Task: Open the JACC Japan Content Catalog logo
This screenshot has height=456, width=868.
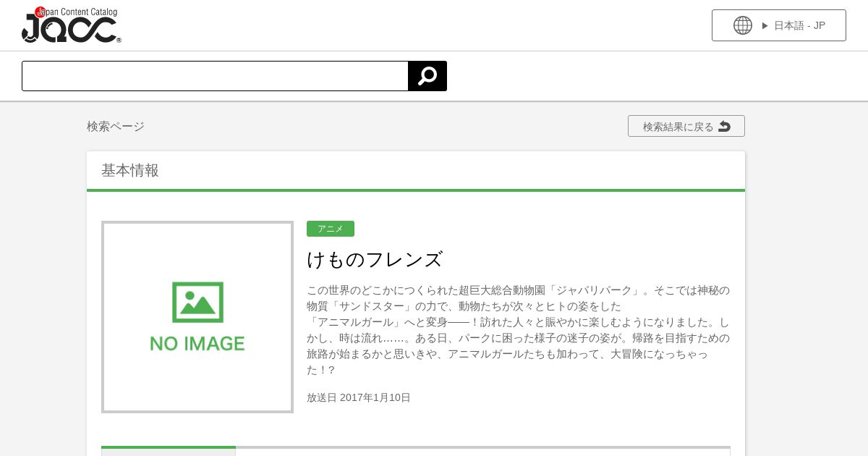Action: 71,25
